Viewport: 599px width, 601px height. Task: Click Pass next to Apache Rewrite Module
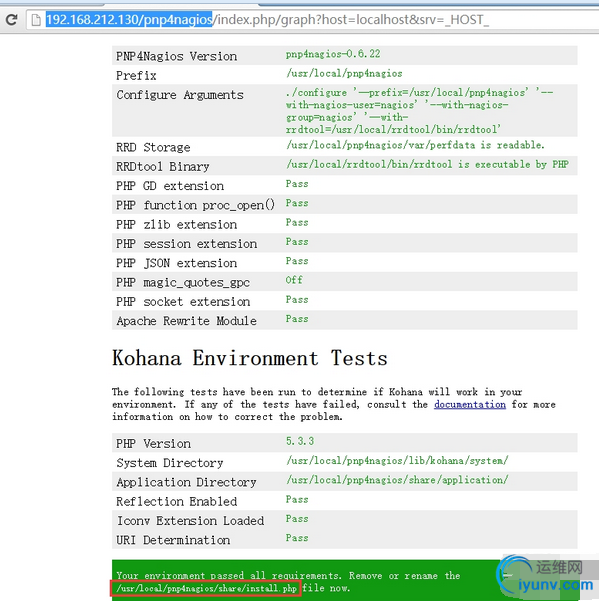[297, 319]
